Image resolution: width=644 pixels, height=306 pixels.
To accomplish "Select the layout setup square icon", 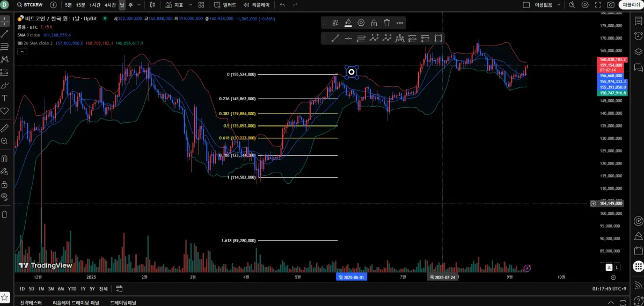I will (526, 5).
